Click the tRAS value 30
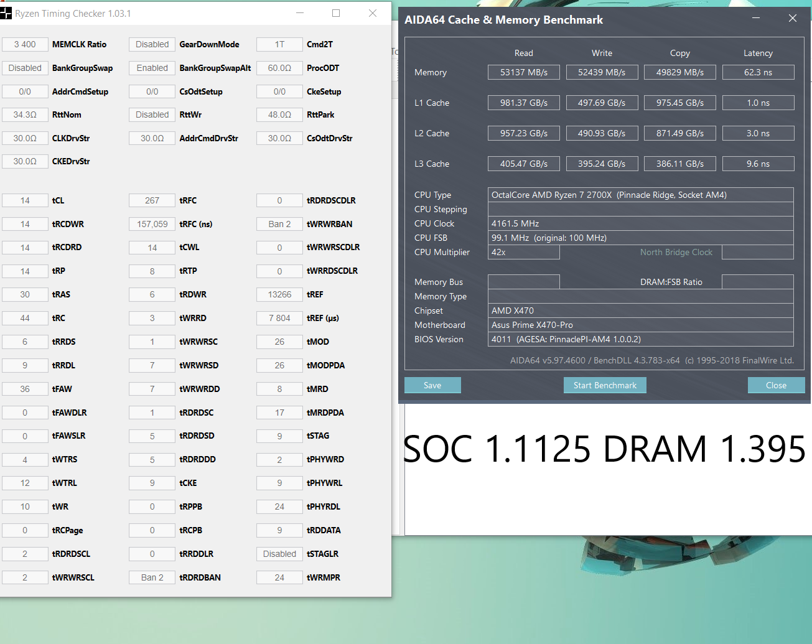Screen dimensions: 812x644 tap(25, 294)
